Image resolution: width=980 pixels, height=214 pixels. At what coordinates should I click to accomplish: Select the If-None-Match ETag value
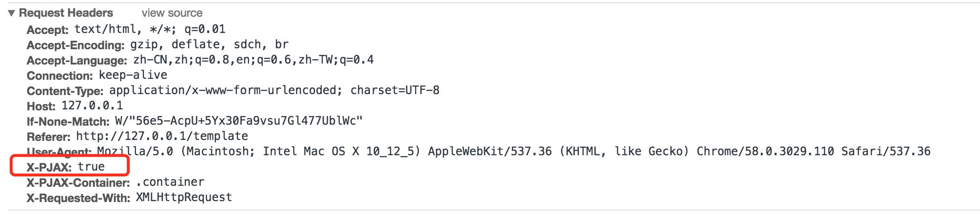coord(239,121)
